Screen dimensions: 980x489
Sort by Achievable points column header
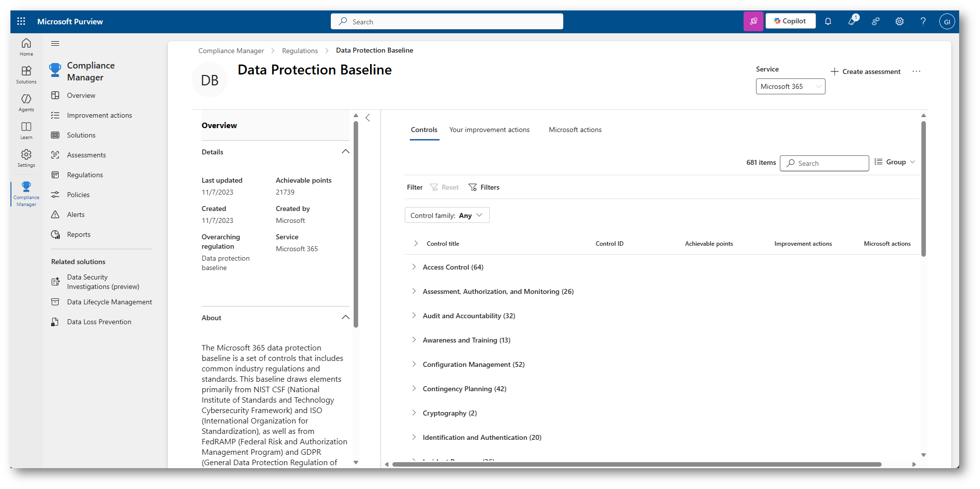tap(709, 244)
